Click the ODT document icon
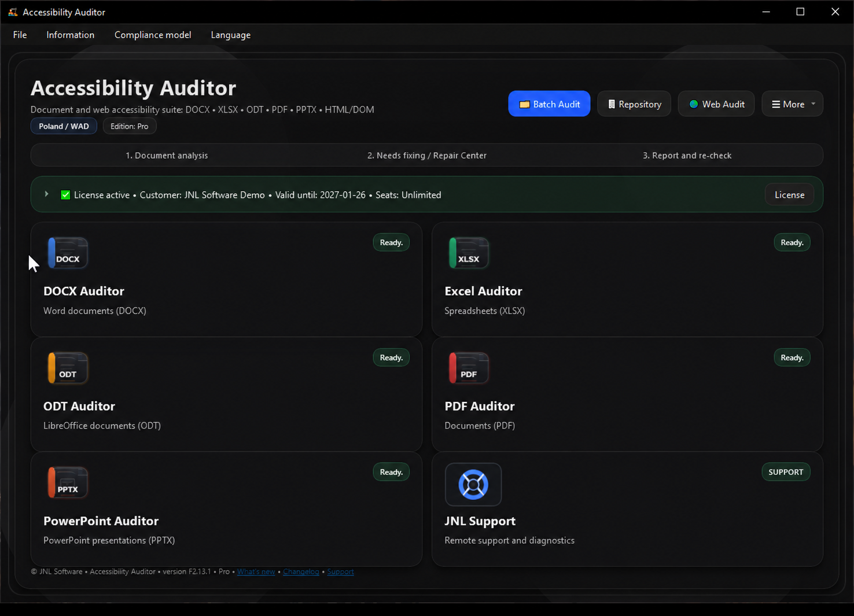The width and height of the screenshot is (854, 616). tap(68, 368)
